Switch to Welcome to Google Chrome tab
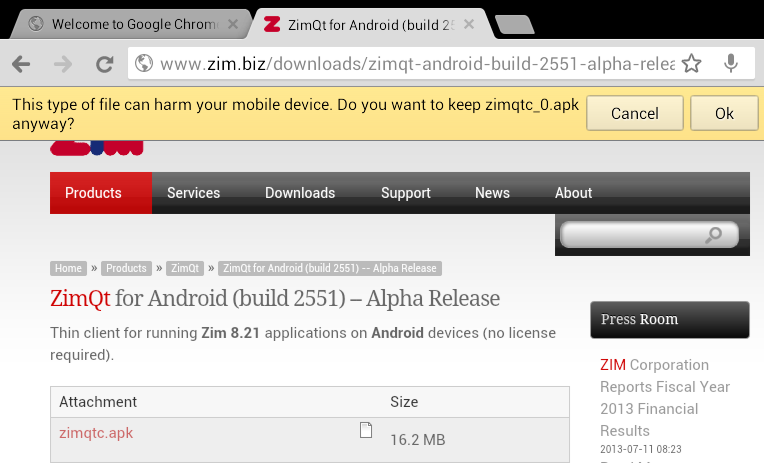The image size is (764, 463). click(125, 24)
